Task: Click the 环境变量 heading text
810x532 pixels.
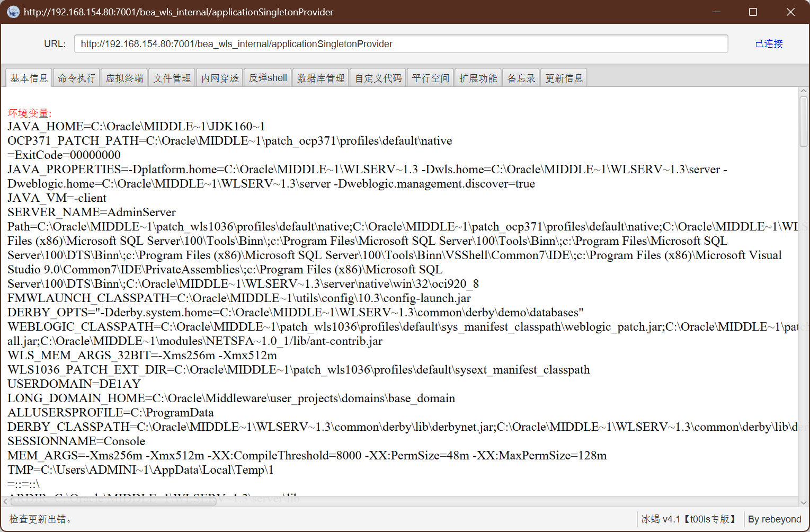Action: point(30,113)
